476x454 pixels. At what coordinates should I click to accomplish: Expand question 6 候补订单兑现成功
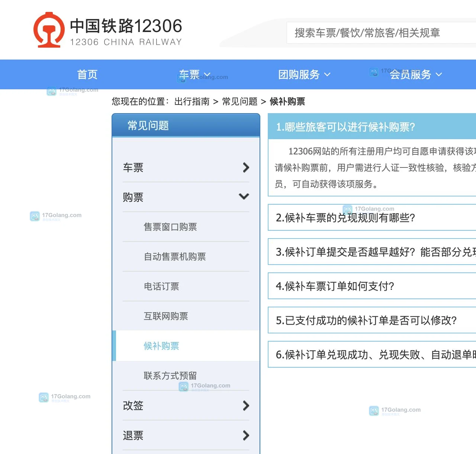click(x=372, y=354)
